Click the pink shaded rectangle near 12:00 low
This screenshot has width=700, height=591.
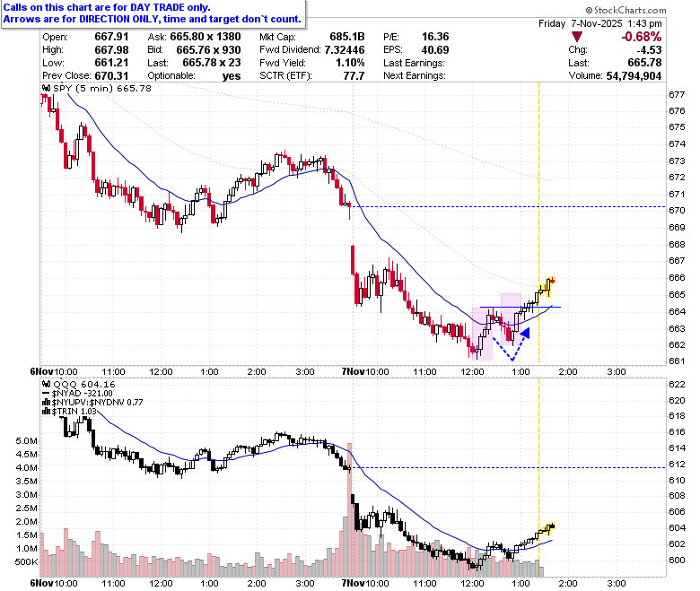[483, 334]
